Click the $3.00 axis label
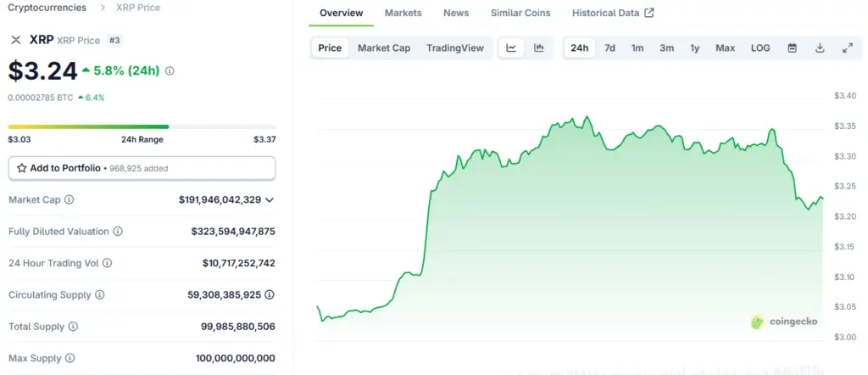 click(x=845, y=337)
